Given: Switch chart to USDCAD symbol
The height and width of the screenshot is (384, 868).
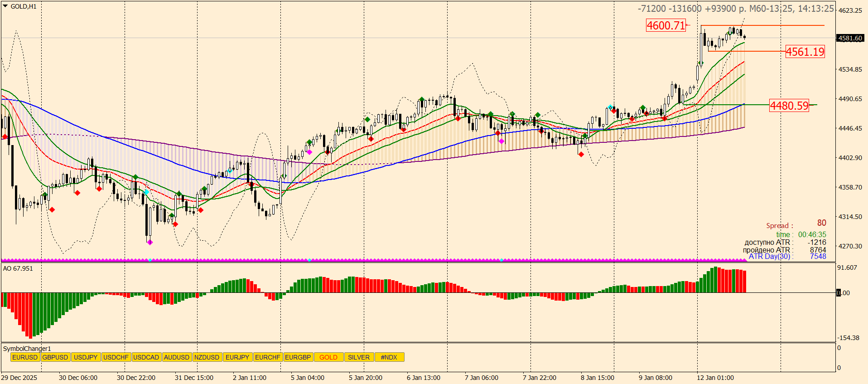Looking at the screenshot, I should [146, 357].
